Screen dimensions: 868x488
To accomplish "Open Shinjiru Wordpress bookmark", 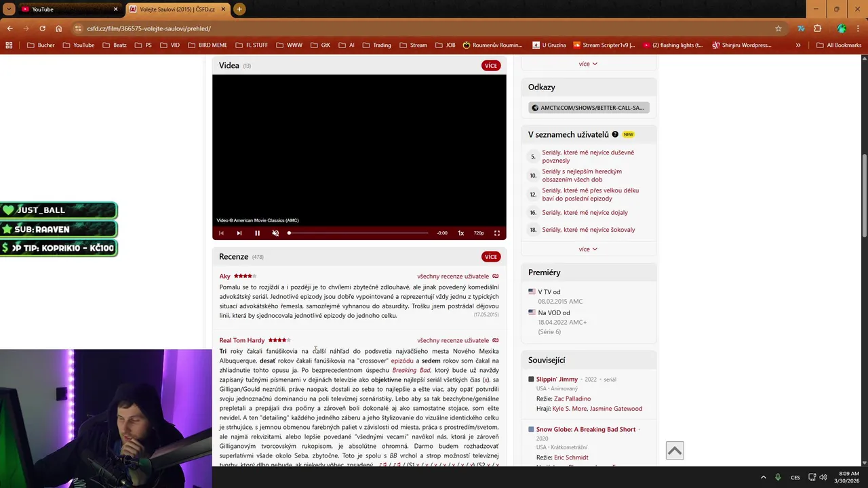I will click(x=743, y=45).
